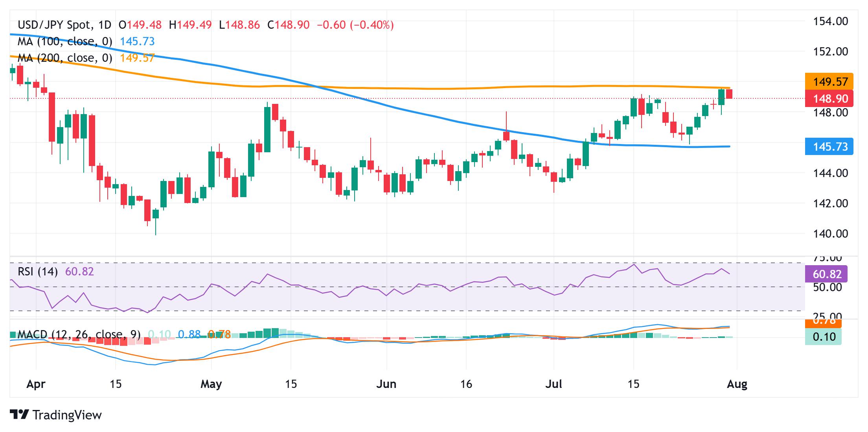The image size is (868, 432).
Task: Click the Jul label on time axis
Action: point(554,384)
